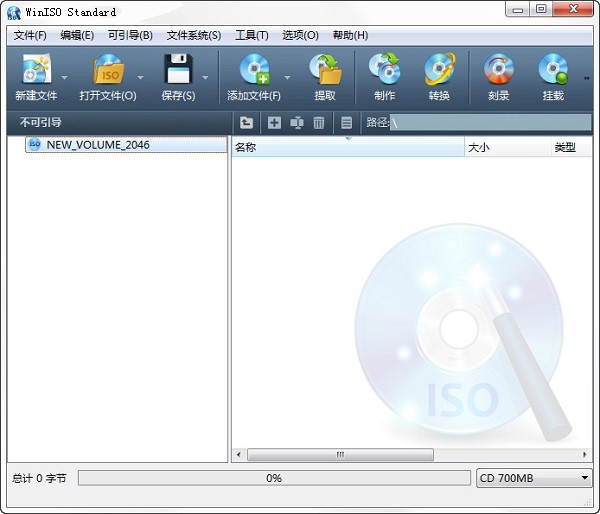
Task: Click the ISO icon beside NEW_VOLUME_2046
Action: [x=35, y=145]
